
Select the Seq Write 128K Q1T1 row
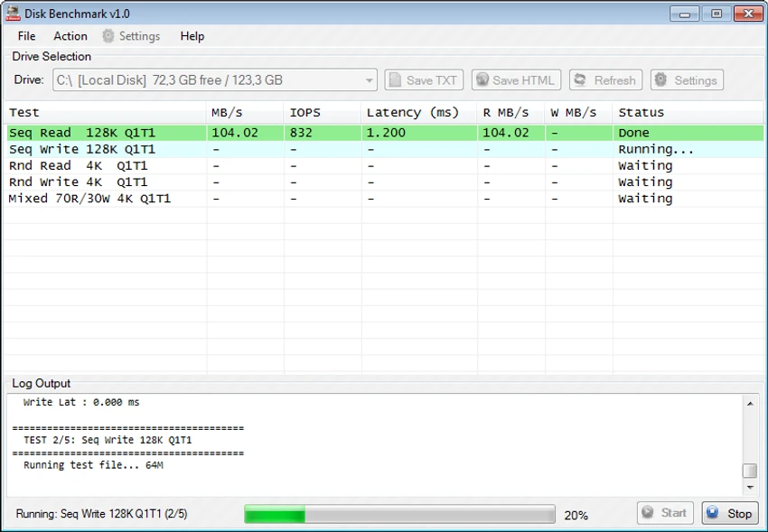(384, 149)
